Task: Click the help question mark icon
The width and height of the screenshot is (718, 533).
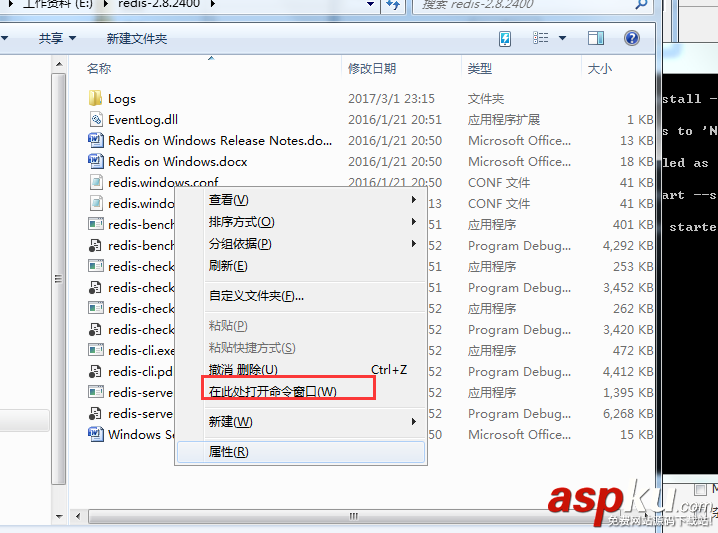Action: [631, 38]
